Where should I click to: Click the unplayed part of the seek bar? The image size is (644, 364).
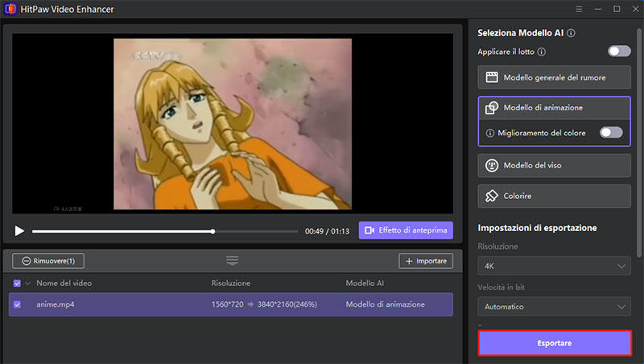[x=257, y=231]
